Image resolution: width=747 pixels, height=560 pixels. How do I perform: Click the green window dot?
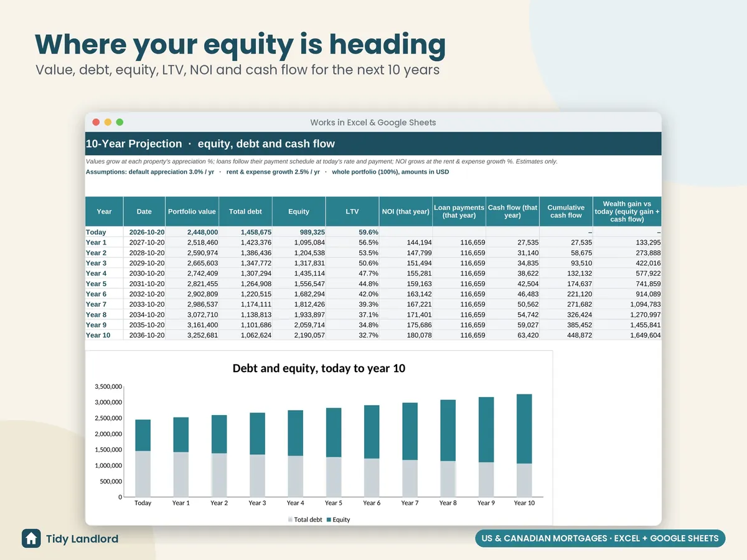[120, 122]
